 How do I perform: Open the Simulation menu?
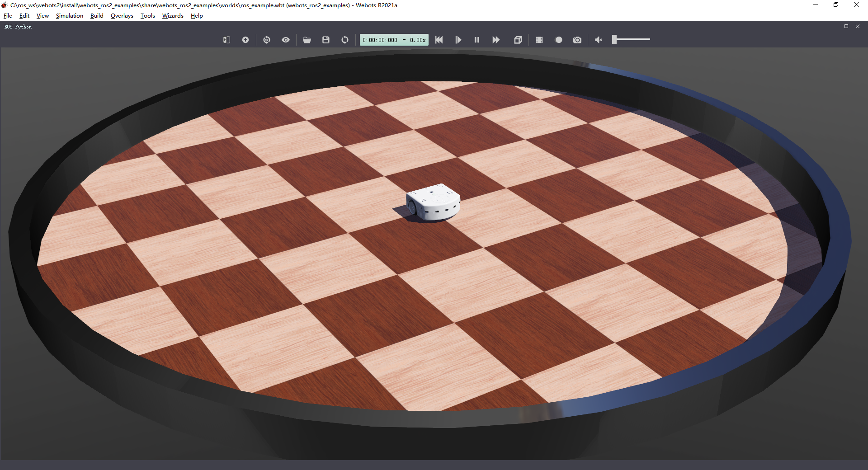[x=69, y=15]
